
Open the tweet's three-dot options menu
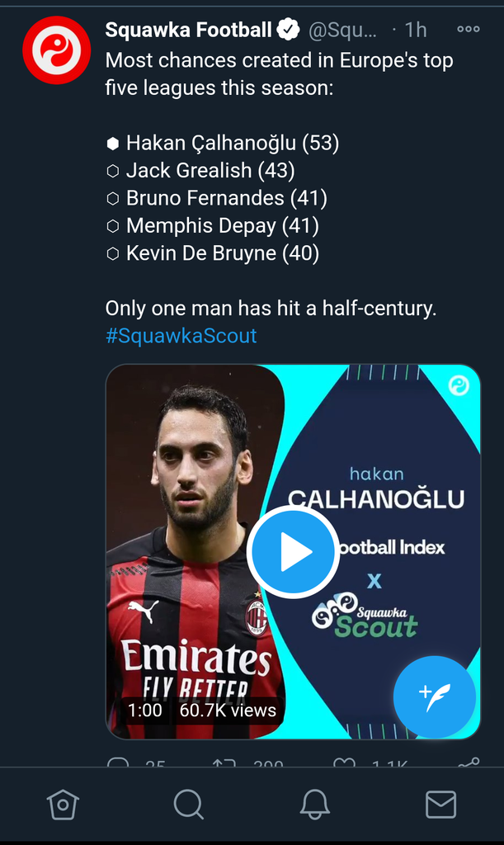468,30
